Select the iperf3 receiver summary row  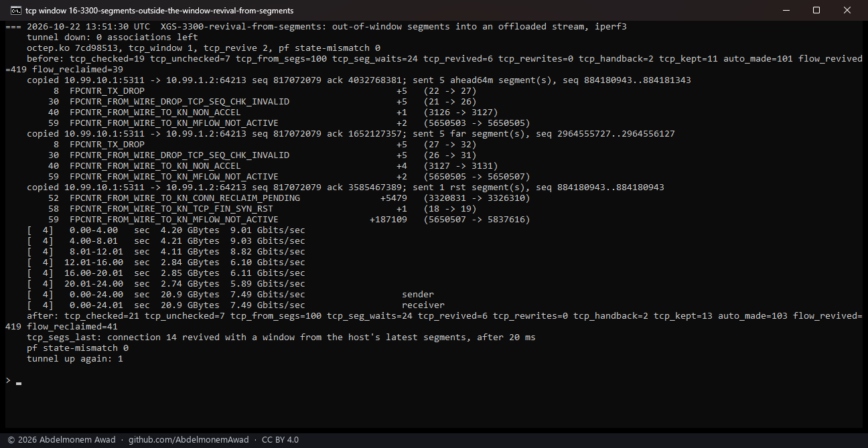(236, 305)
